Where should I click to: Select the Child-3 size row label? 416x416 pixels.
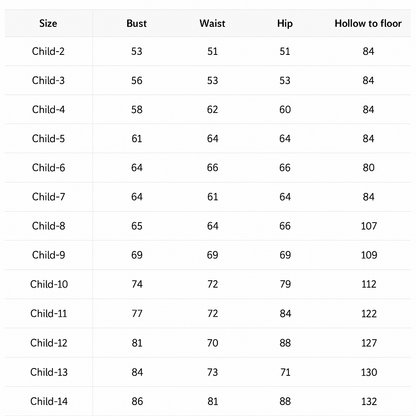(x=48, y=80)
